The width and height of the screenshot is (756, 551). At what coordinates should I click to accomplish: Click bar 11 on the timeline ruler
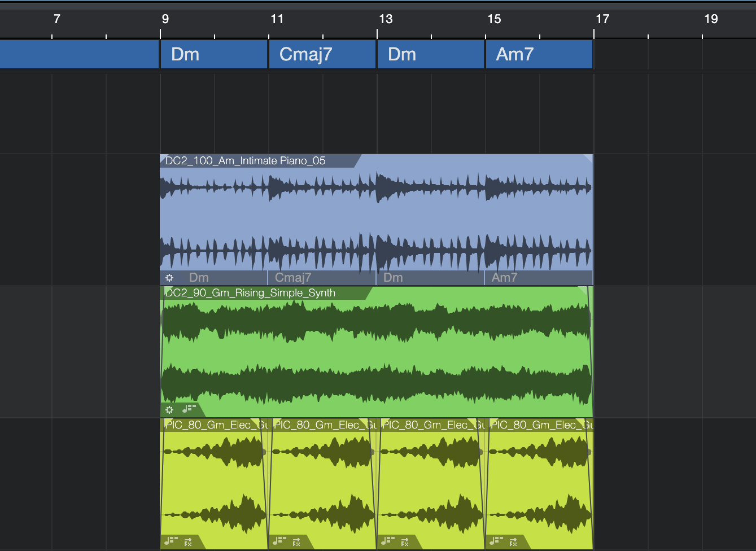[276, 20]
